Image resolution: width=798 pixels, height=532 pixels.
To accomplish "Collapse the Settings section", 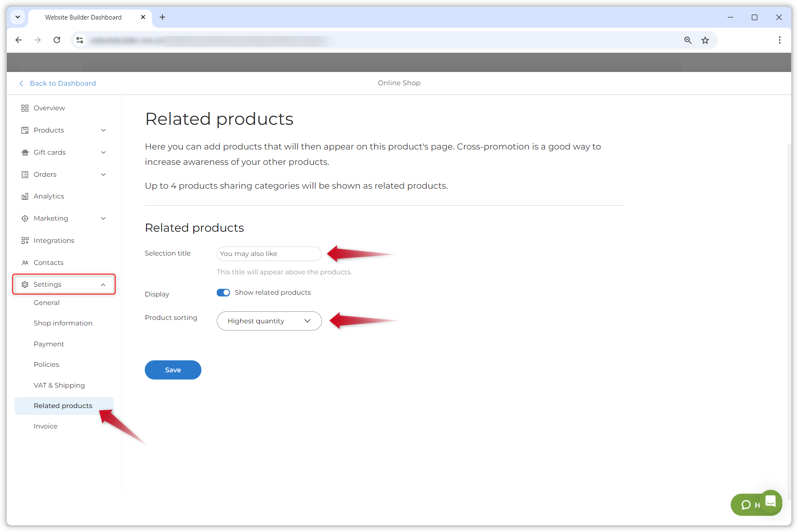I will 103,284.
